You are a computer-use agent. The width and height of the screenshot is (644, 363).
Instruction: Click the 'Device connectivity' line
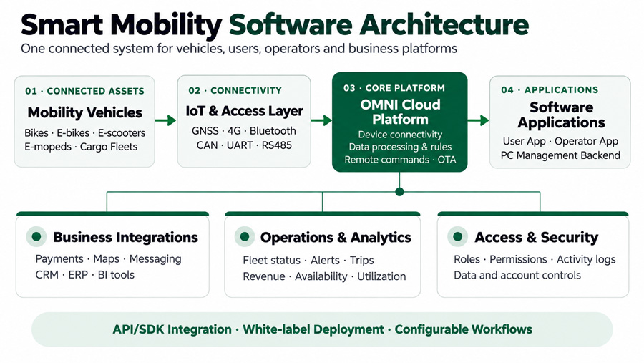(x=400, y=135)
